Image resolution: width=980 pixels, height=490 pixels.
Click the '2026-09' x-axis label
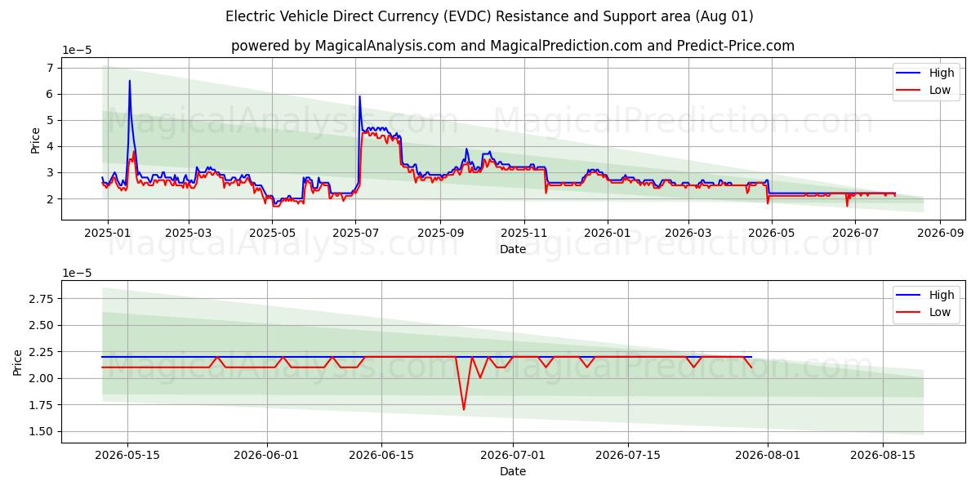tap(939, 234)
